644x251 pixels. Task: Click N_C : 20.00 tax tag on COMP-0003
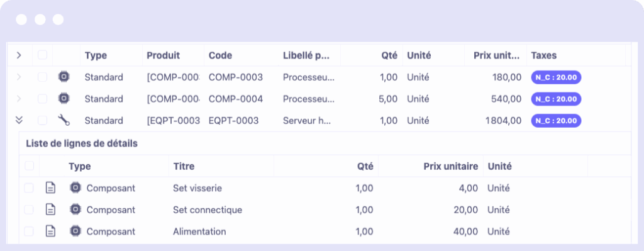(556, 77)
